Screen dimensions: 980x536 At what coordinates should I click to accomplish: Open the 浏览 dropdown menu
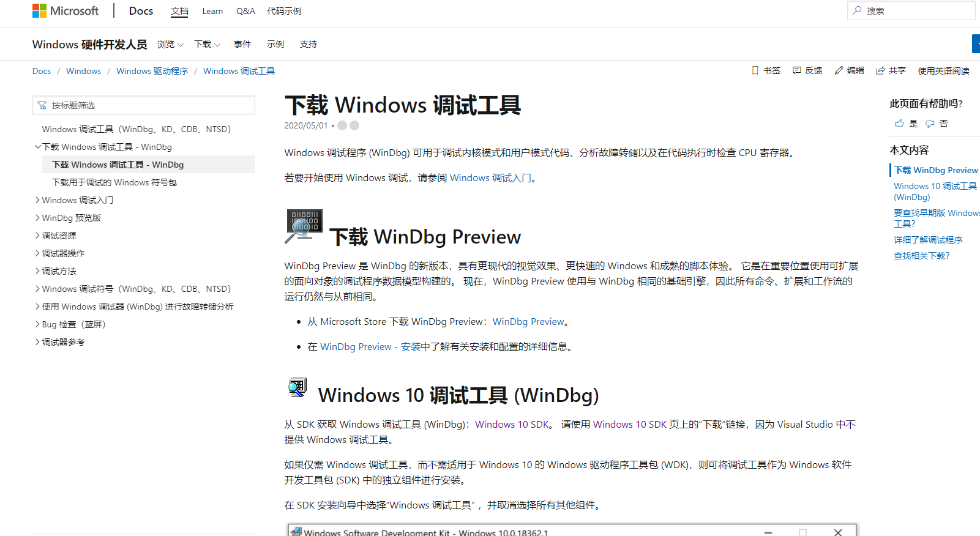click(170, 44)
